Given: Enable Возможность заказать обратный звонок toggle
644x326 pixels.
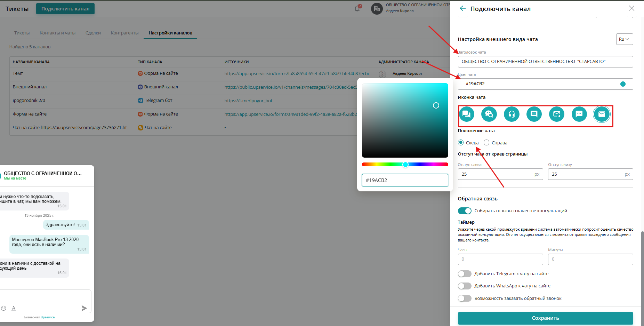Looking at the screenshot, I should (465, 299).
